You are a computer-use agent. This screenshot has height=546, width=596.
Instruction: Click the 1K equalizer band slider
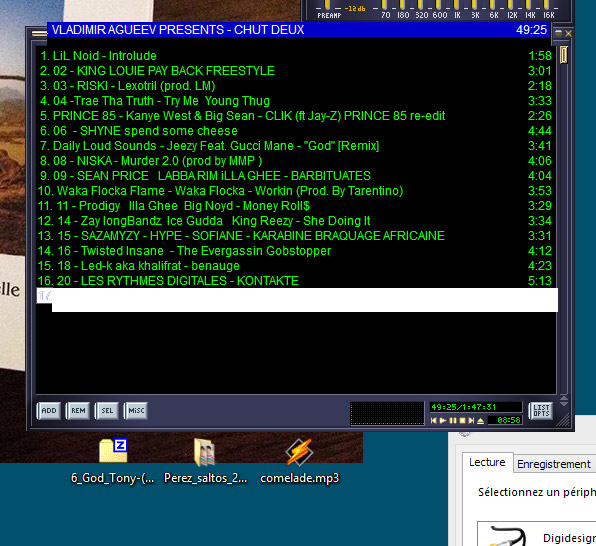[x=457, y=5]
